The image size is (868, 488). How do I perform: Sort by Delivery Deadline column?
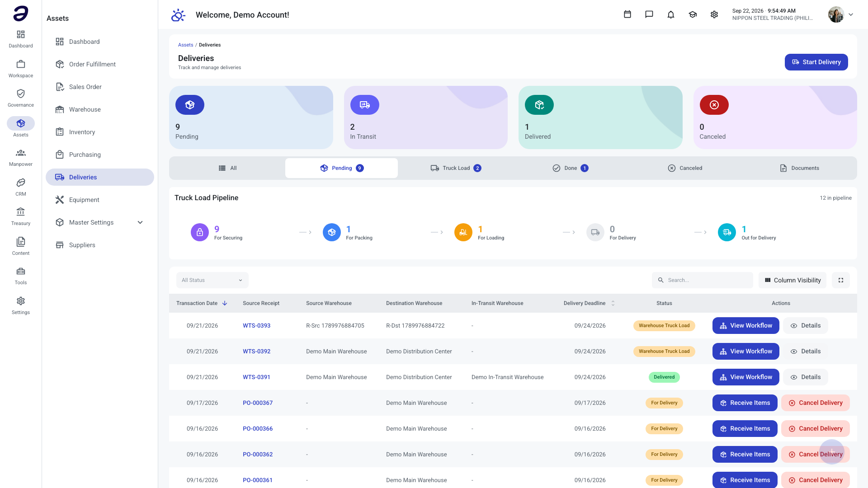[x=590, y=303]
